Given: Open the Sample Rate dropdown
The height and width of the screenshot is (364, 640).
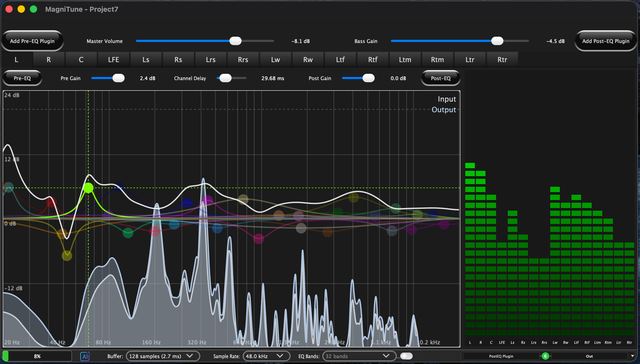Looking at the screenshot, I should tap(266, 356).
